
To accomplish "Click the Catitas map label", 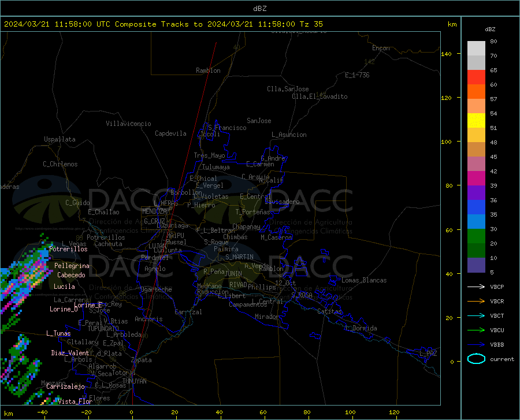I will (x=329, y=311).
